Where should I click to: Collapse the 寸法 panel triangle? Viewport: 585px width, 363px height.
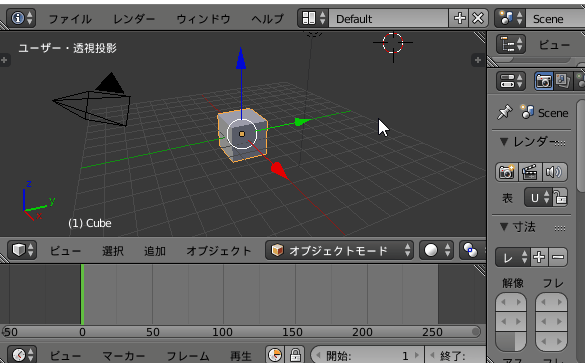[x=504, y=226]
